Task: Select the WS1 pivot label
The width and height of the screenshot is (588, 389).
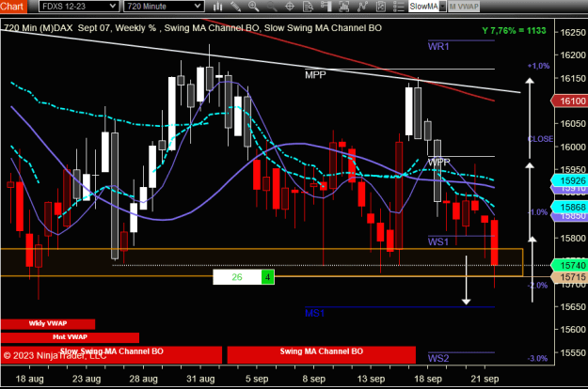Action: (x=438, y=241)
